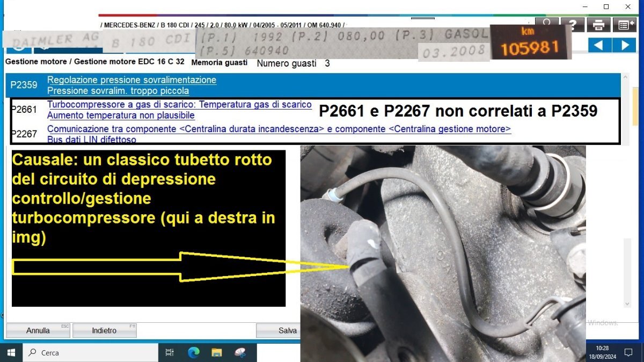Select fault code P2661
This screenshot has width=644, height=362.
click(x=24, y=110)
